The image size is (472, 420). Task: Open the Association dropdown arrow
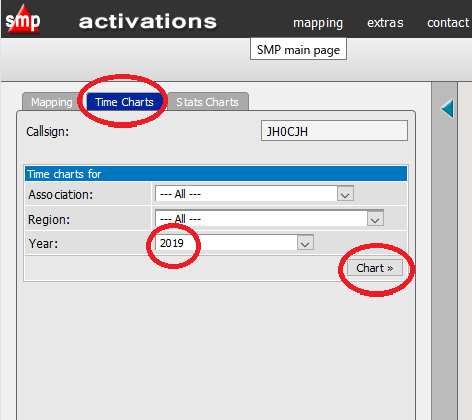(345, 194)
